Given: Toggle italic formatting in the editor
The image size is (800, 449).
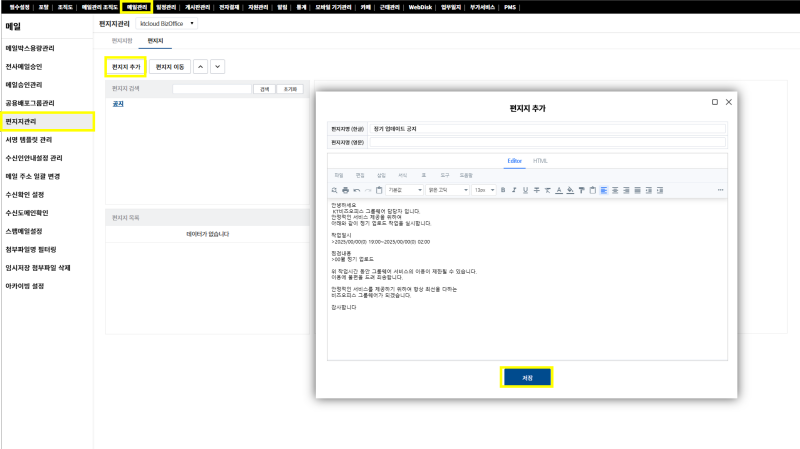Looking at the screenshot, I should (x=513, y=190).
